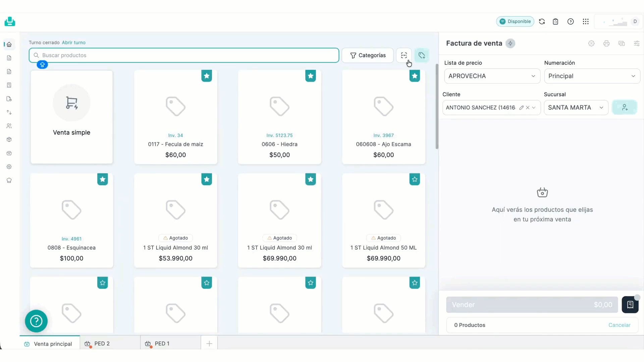Add a new sale tab
This screenshot has width=644, height=362.
[x=209, y=344]
